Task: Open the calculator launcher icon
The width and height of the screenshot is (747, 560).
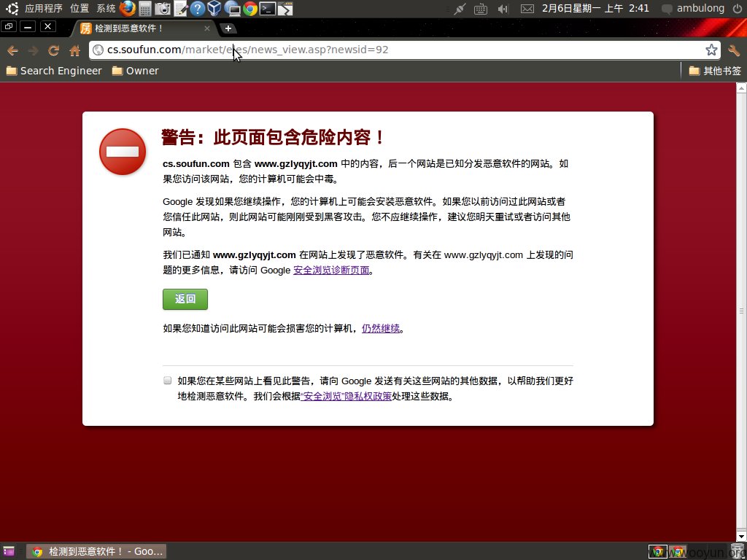Action: point(145,9)
